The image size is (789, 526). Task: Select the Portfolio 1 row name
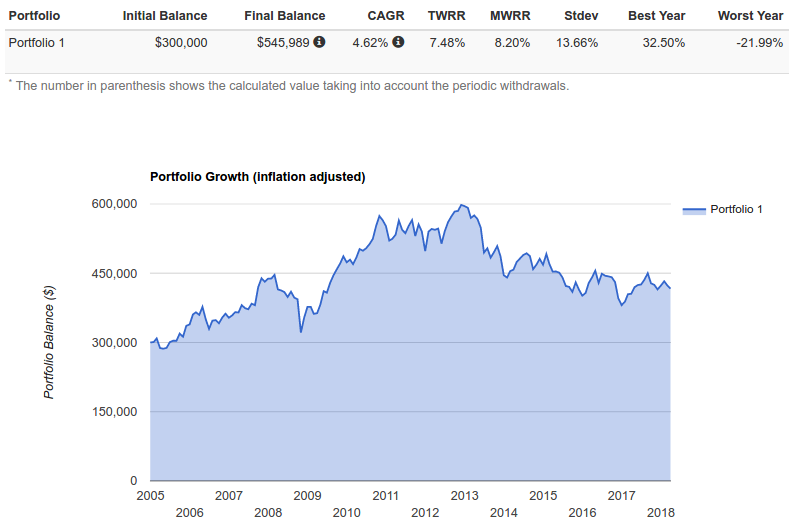[x=37, y=43]
